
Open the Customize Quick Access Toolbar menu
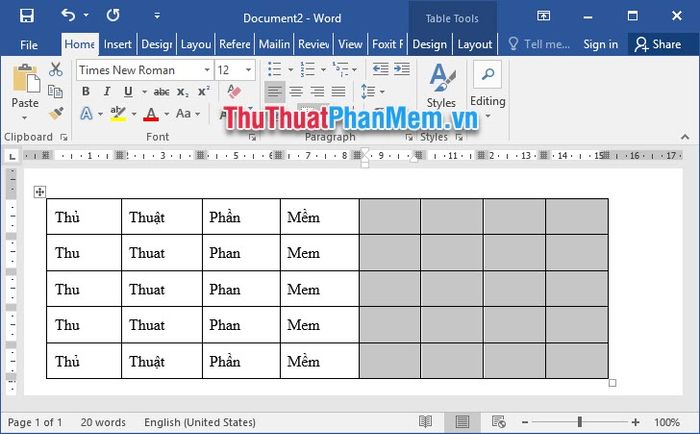coord(157,16)
